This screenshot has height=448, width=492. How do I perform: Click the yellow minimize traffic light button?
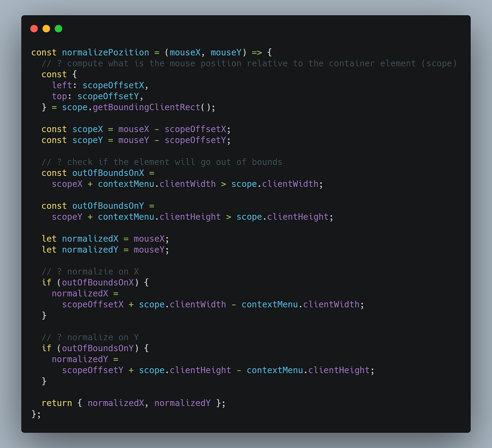(46, 28)
